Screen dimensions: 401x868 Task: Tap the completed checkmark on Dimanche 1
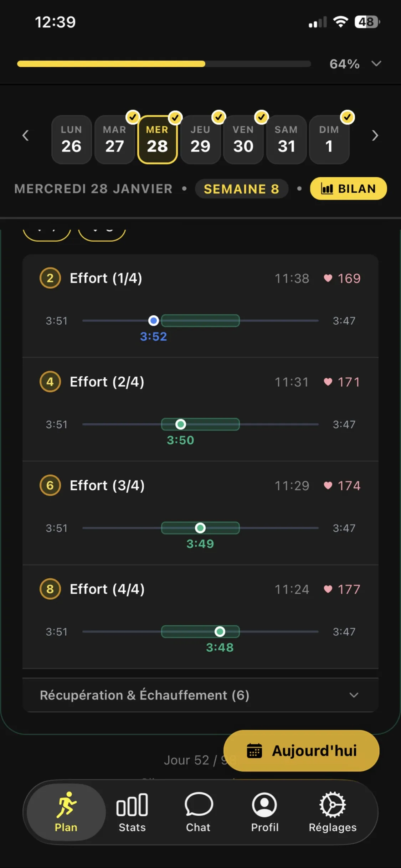point(347,117)
